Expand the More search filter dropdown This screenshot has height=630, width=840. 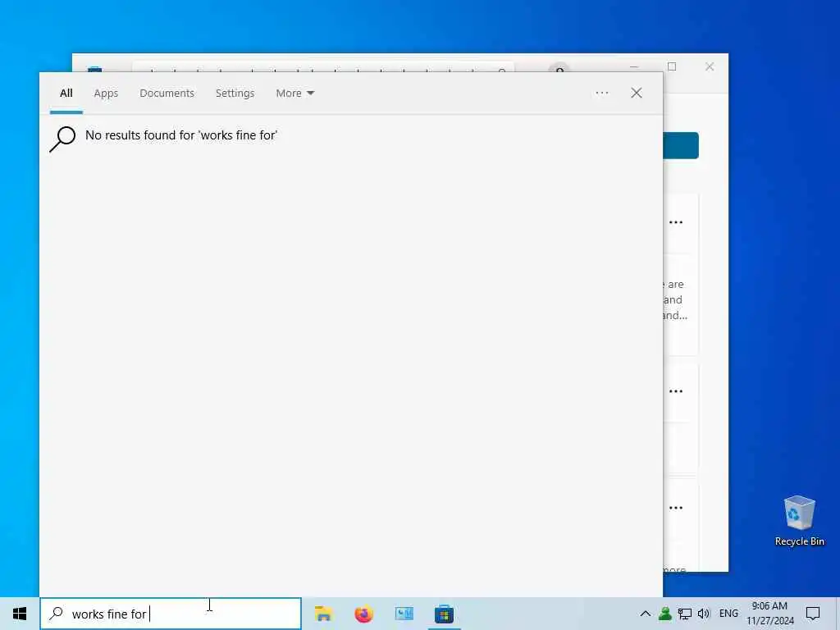pos(294,94)
